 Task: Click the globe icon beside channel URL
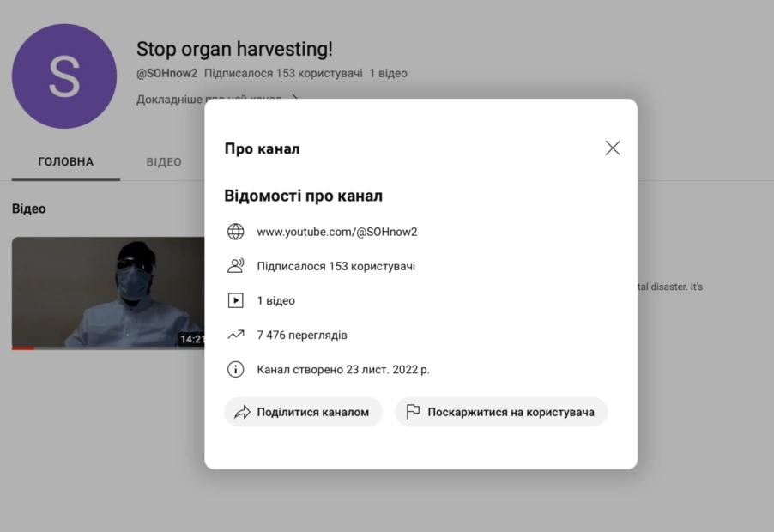[x=235, y=232]
